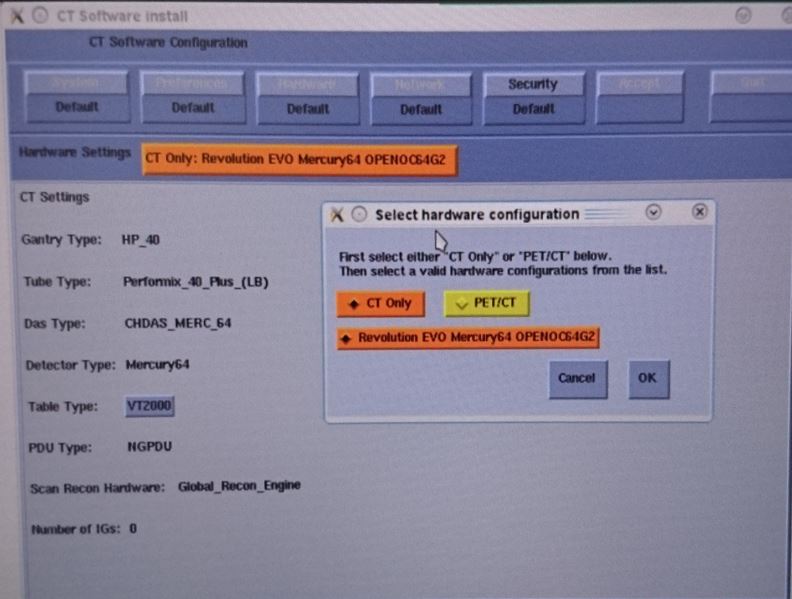This screenshot has height=599, width=792.
Task: Select Revolution EVO Mercury64 OPENOC64G2 configuration
Action: (468, 338)
